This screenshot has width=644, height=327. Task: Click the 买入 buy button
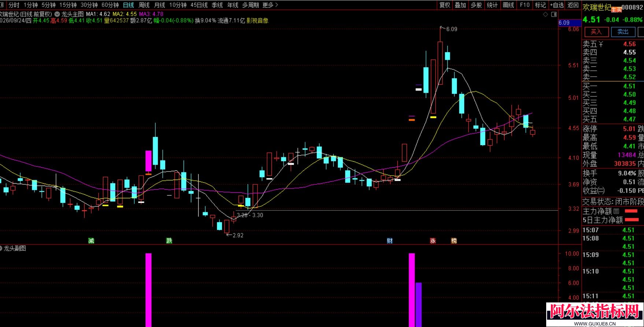(x=596, y=32)
